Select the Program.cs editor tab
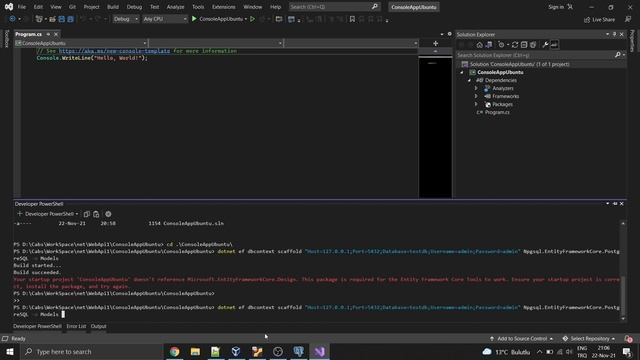This screenshot has height=360, width=640. pyautogui.click(x=28, y=34)
